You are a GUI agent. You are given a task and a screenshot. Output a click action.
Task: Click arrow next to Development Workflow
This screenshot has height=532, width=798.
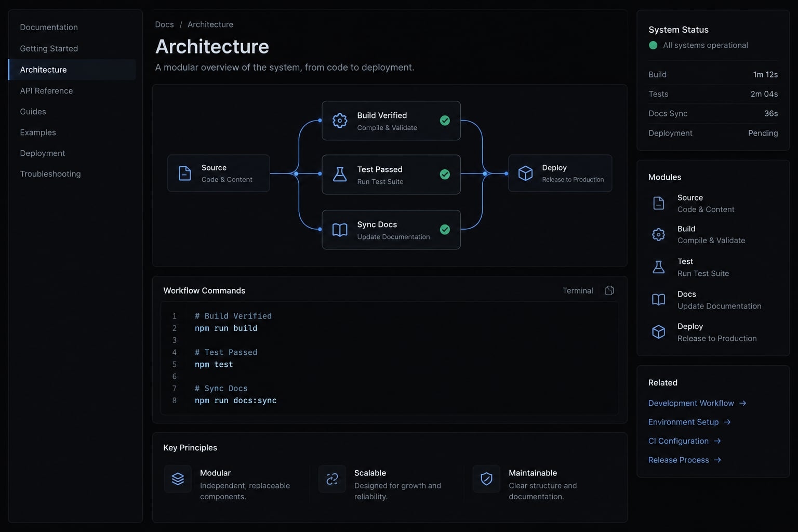[x=742, y=403]
